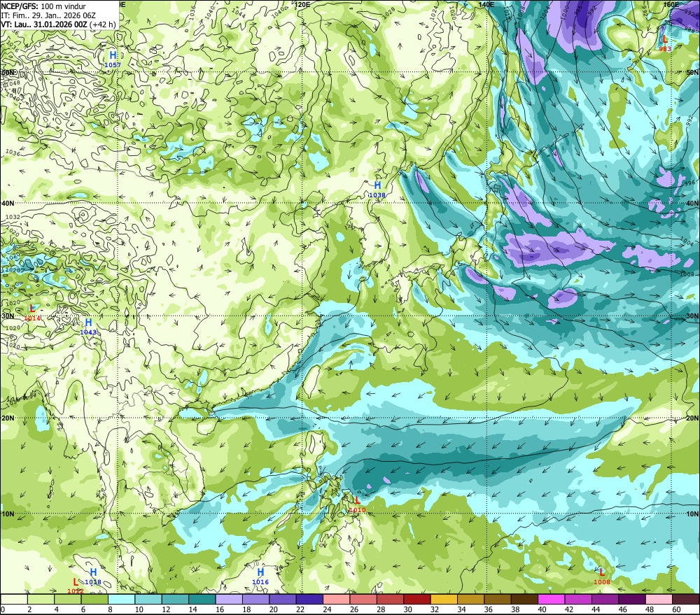Pick the 24–26 pink legend swatch
The image size is (700, 615).
tap(337, 600)
